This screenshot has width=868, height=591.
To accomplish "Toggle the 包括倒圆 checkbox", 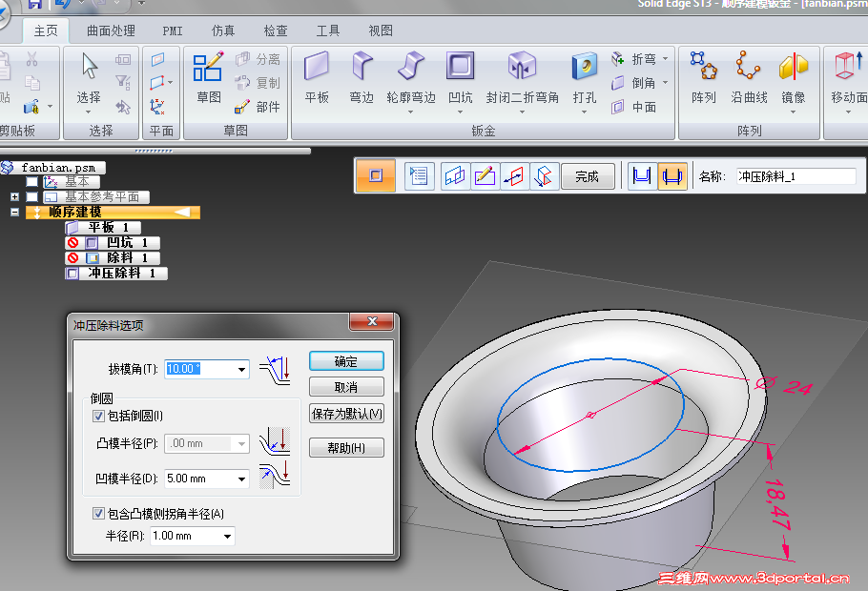I will click(x=98, y=416).
